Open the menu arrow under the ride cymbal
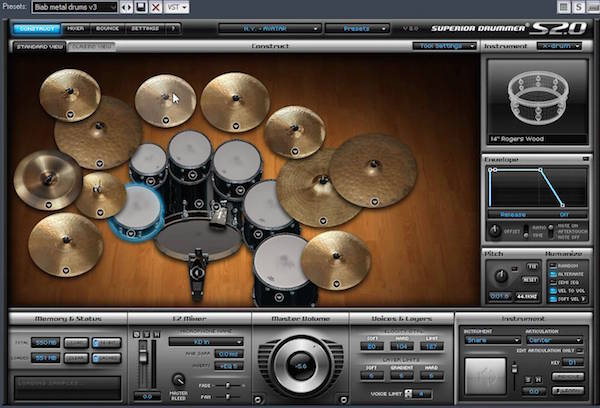 [375, 201]
